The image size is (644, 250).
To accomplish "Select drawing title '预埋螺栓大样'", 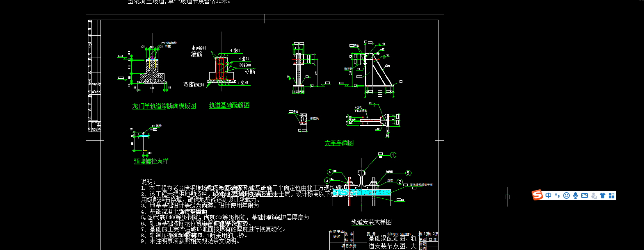I will 151,161.
